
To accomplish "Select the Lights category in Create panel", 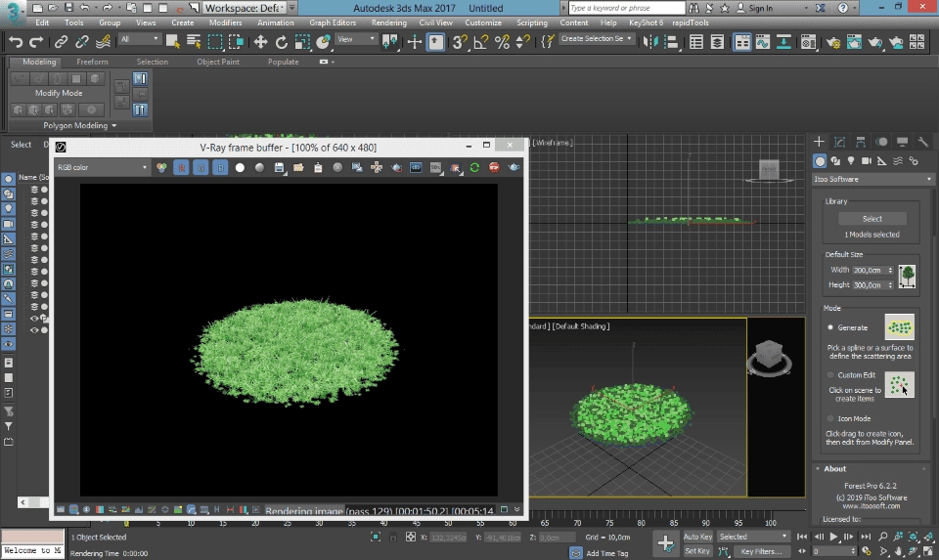I will click(x=851, y=161).
